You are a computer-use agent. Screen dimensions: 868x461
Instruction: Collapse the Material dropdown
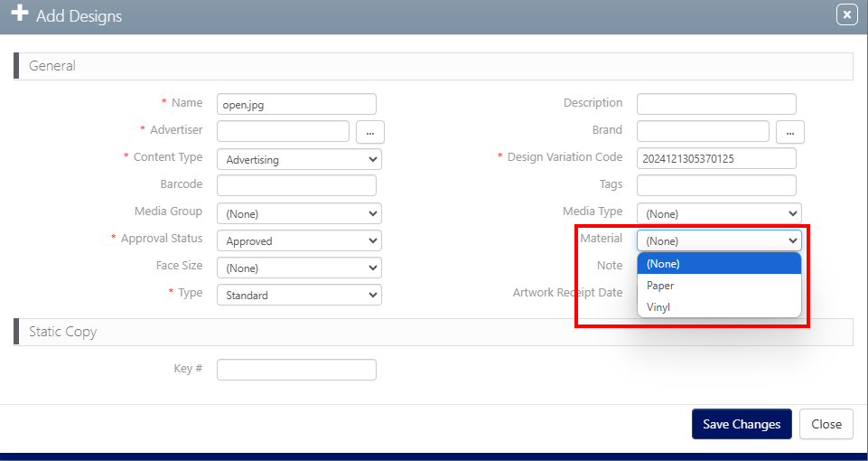click(718, 240)
